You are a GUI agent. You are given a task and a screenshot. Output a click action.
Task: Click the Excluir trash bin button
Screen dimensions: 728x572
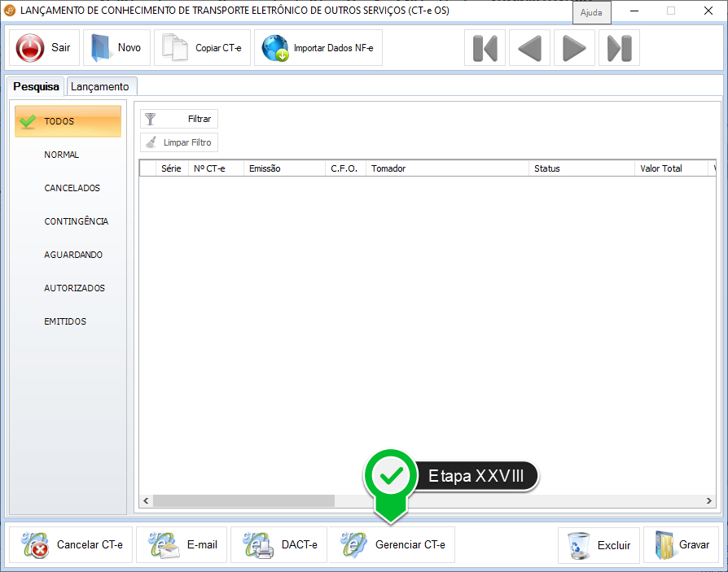pos(599,545)
